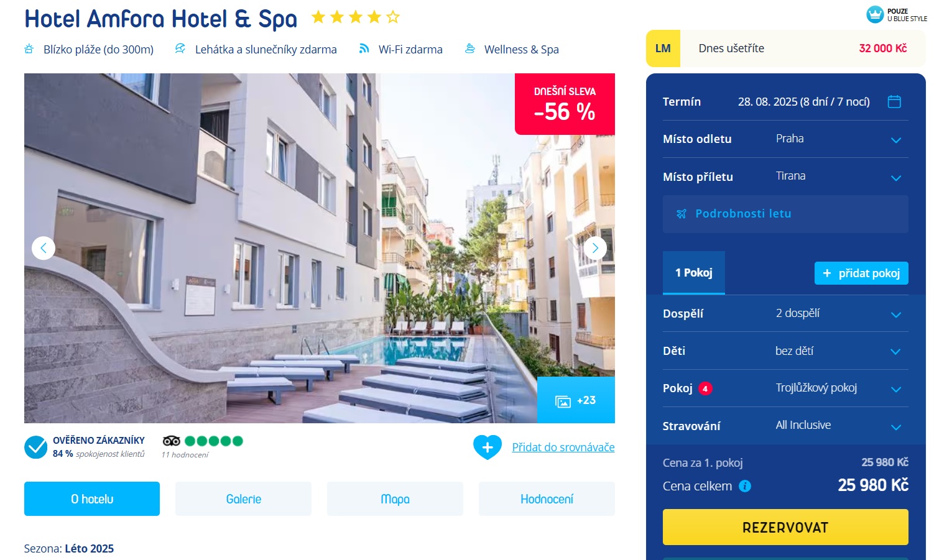Click the red Pokoj notification badge 4
Viewport: 947px width, 560px height.
[x=705, y=388]
